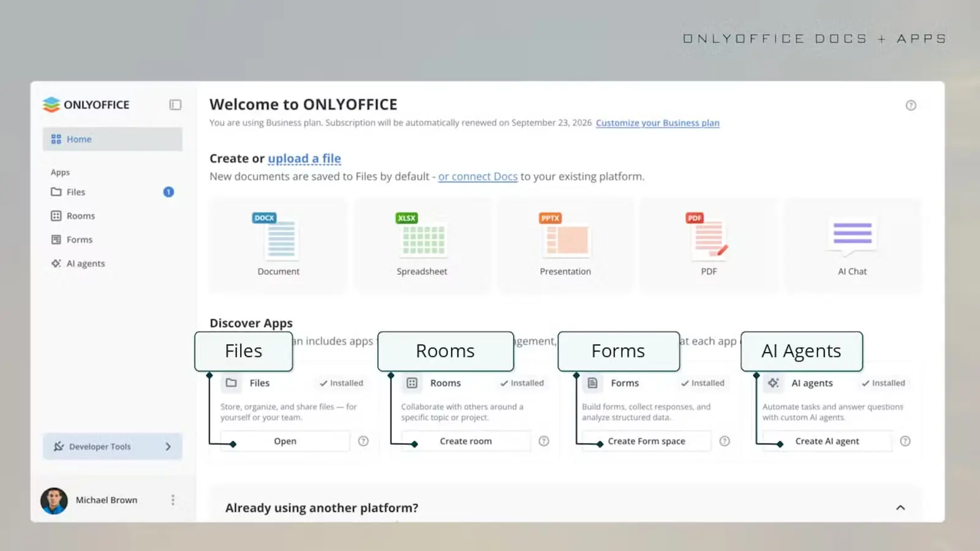
Task: Open the Developer Tools wrench icon
Action: [x=59, y=446]
